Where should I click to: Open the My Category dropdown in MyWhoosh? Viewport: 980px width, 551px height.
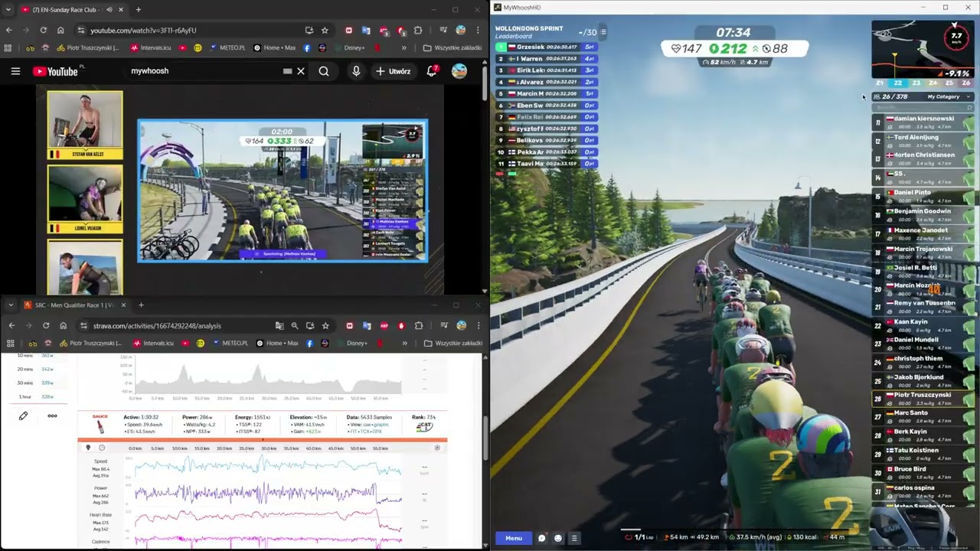949,97
